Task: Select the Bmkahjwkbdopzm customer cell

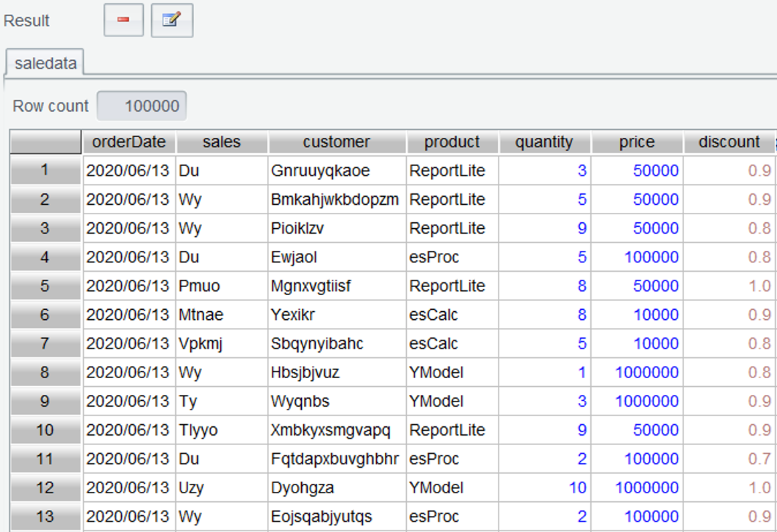Action: pyautogui.click(x=335, y=199)
